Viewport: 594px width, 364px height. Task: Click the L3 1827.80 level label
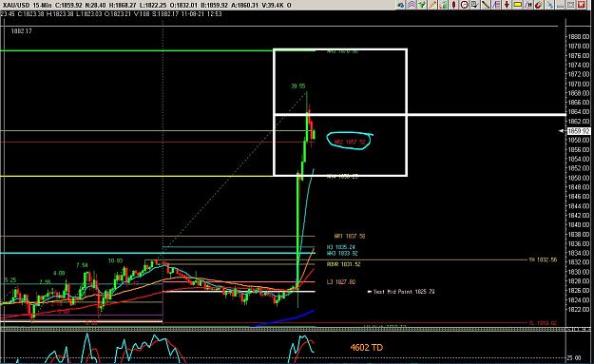(341, 282)
